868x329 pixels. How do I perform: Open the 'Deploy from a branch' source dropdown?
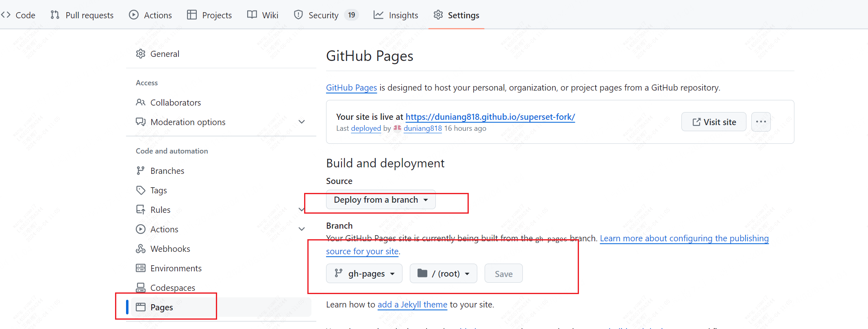[x=381, y=200]
